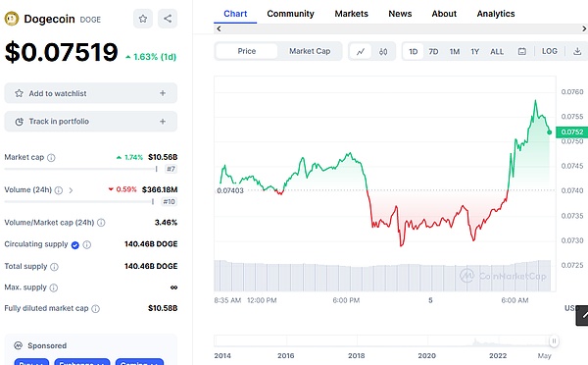Open the calendar date range picker
The image size is (588, 365).
pos(522,51)
